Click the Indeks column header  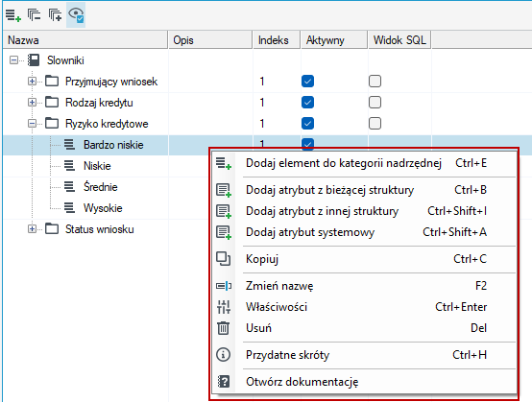coord(277,40)
